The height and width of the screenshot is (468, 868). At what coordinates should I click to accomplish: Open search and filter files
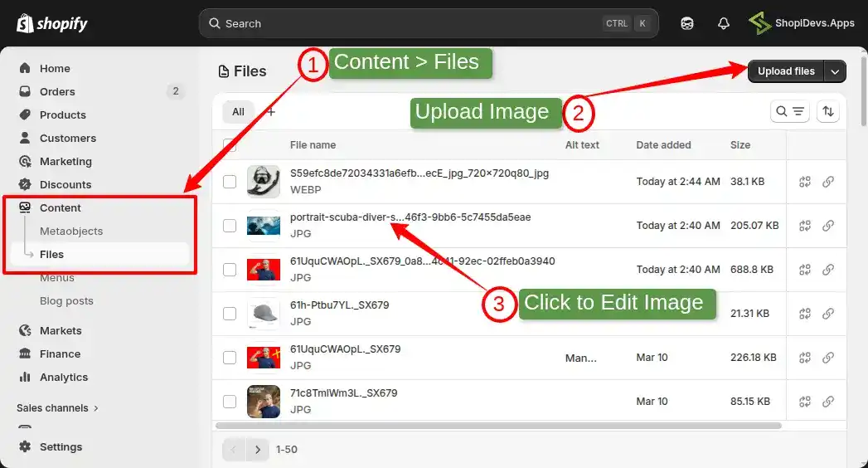point(790,111)
